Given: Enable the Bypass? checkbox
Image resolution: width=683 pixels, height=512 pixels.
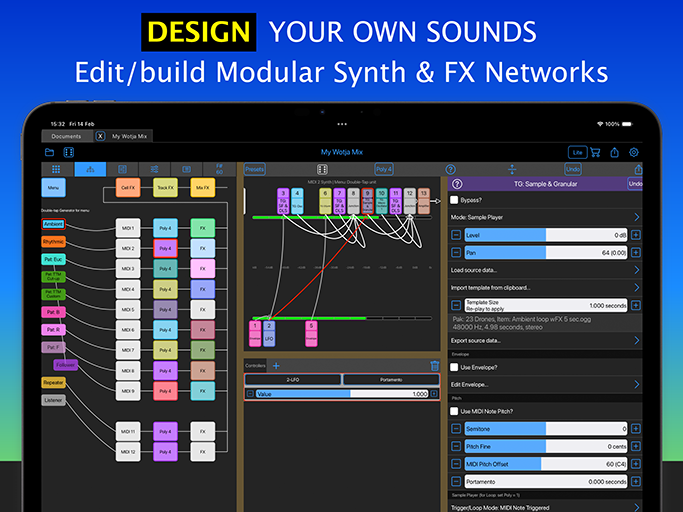Looking at the screenshot, I should pyautogui.click(x=455, y=200).
